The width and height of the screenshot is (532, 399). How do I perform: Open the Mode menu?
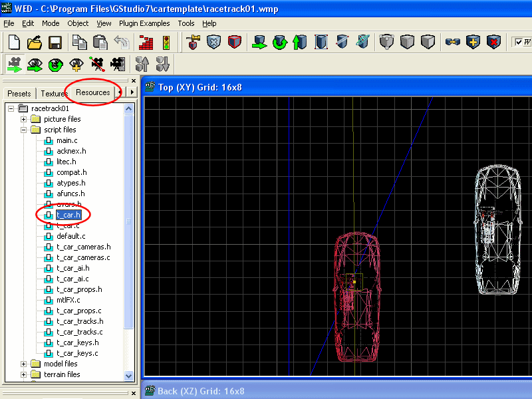click(x=51, y=23)
